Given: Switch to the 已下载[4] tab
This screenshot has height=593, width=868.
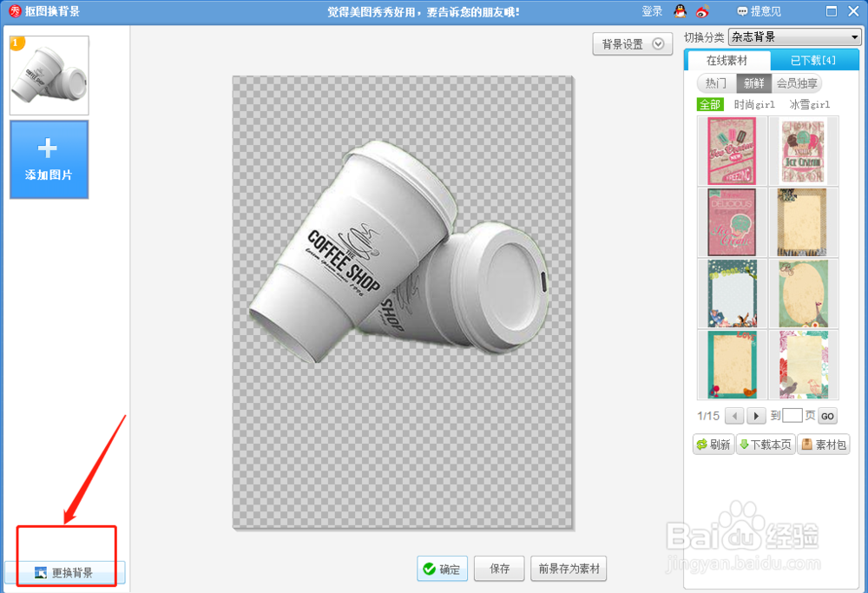Looking at the screenshot, I should click(x=814, y=60).
